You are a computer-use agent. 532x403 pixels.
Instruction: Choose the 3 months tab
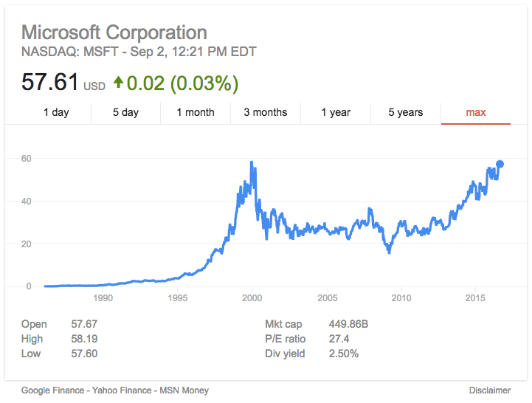[x=266, y=112]
